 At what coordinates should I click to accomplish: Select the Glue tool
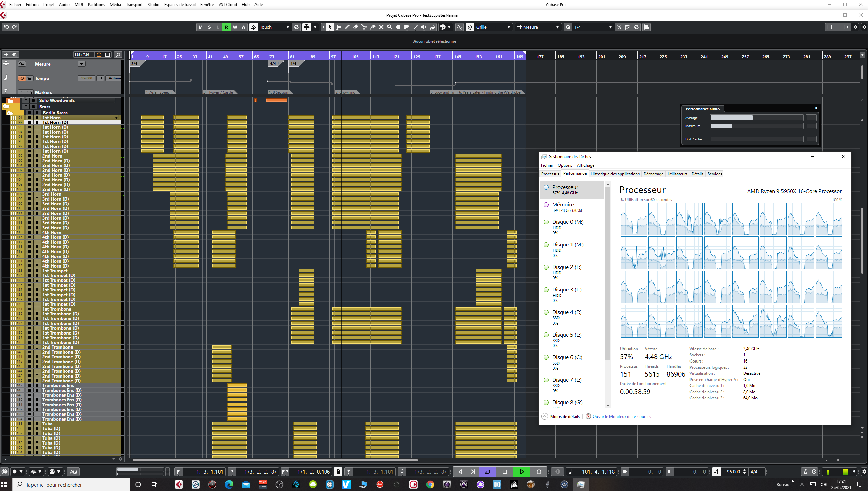click(x=373, y=27)
